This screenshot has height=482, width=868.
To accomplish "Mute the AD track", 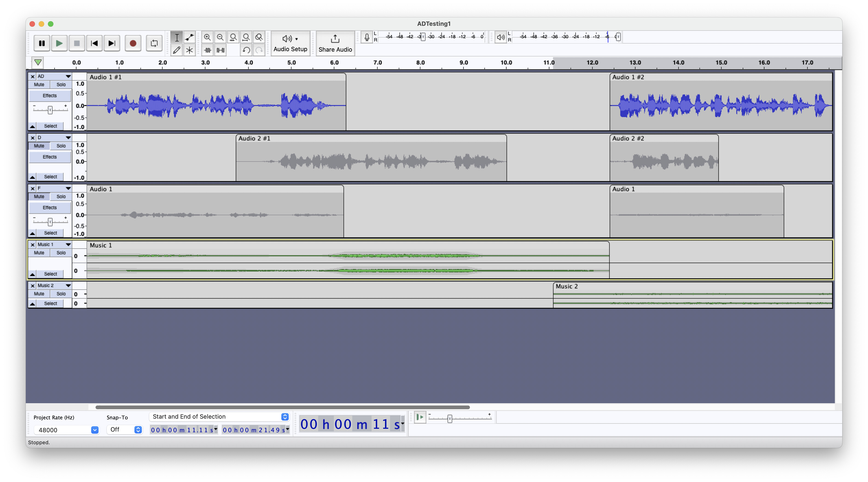I will [39, 85].
